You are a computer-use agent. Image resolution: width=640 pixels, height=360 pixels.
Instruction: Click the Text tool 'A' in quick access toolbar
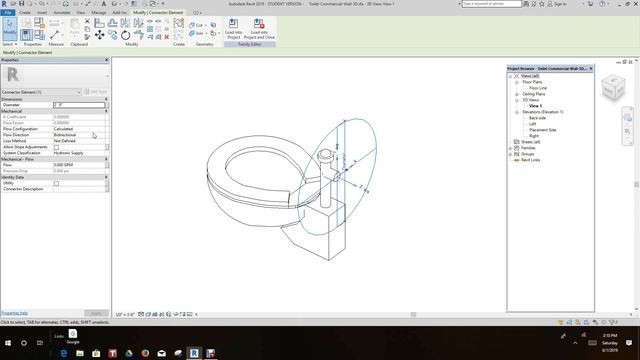pyautogui.click(x=104, y=4)
